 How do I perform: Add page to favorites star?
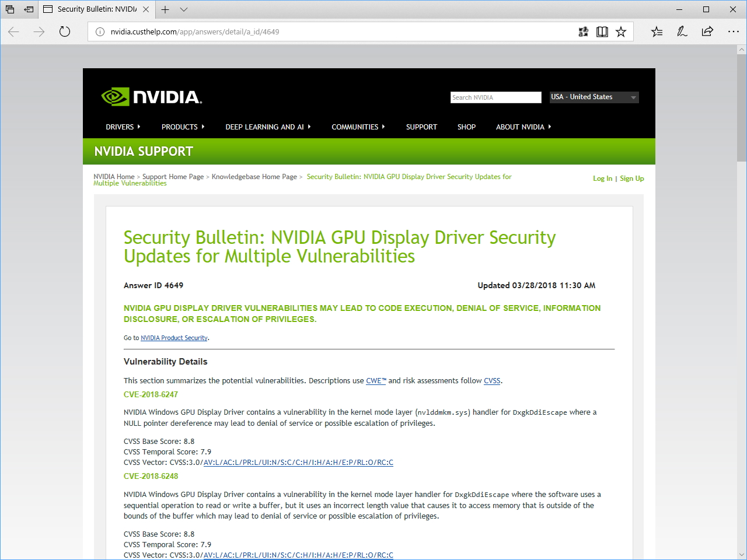[621, 32]
